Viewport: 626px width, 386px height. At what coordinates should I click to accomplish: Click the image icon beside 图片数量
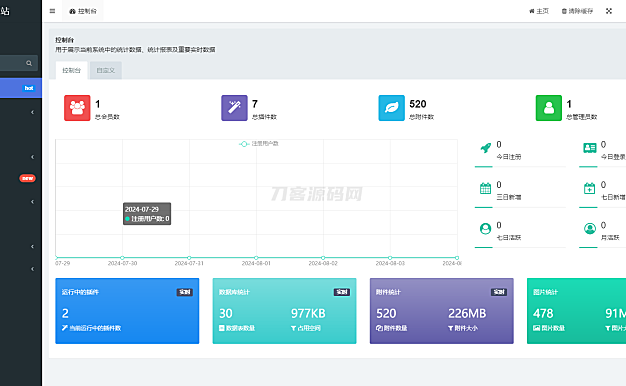click(x=537, y=328)
